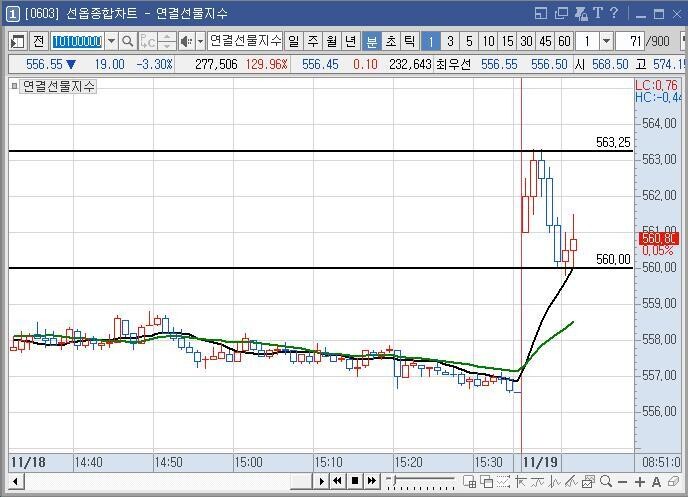Select the 분 minute chart tab
The width and height of the screenshot is (688, 497).
[372, 42]
